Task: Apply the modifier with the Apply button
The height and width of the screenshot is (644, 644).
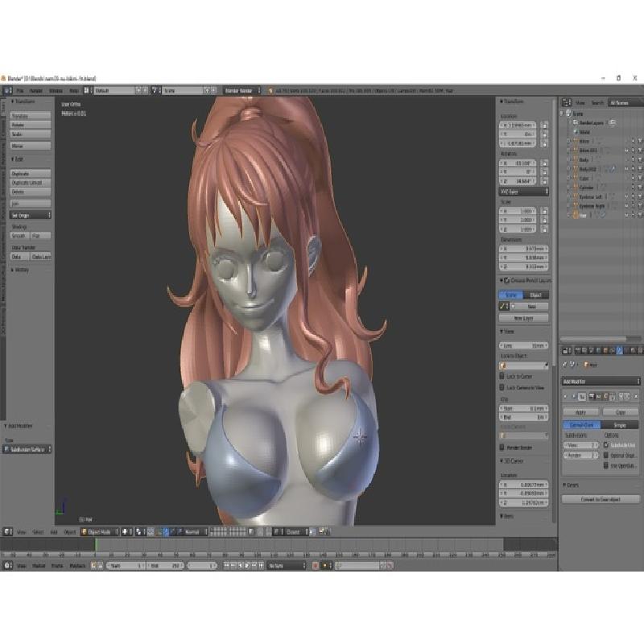Action: 580,412
